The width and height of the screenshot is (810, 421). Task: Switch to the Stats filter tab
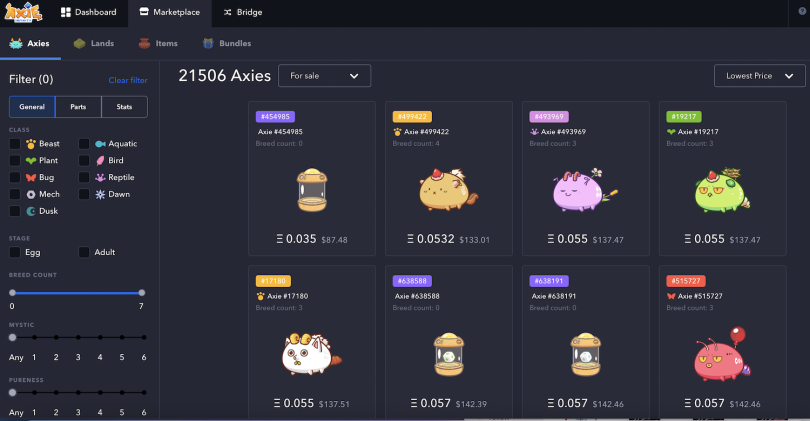(124, 107)
